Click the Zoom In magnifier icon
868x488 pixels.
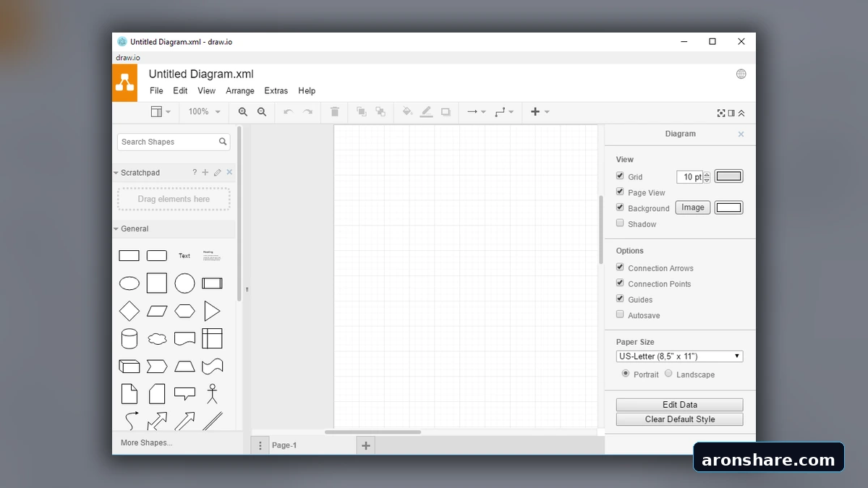[x=243, y=112]
